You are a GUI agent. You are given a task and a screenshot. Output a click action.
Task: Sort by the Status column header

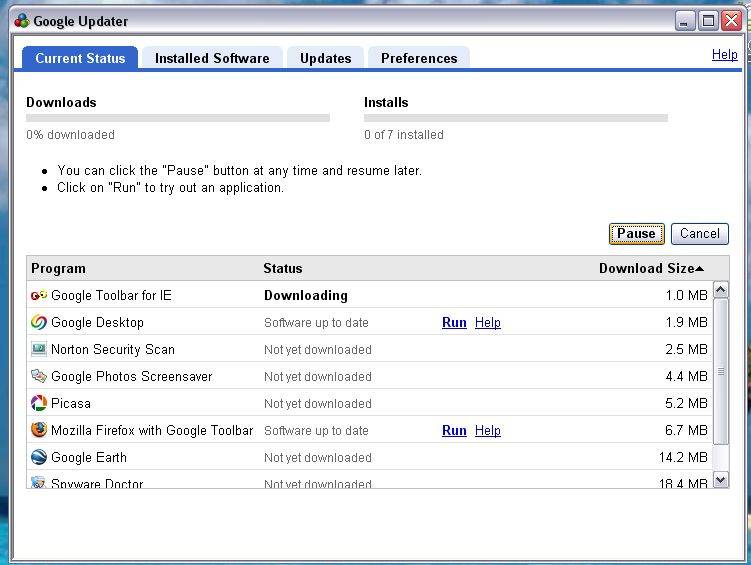coord(283,268)
